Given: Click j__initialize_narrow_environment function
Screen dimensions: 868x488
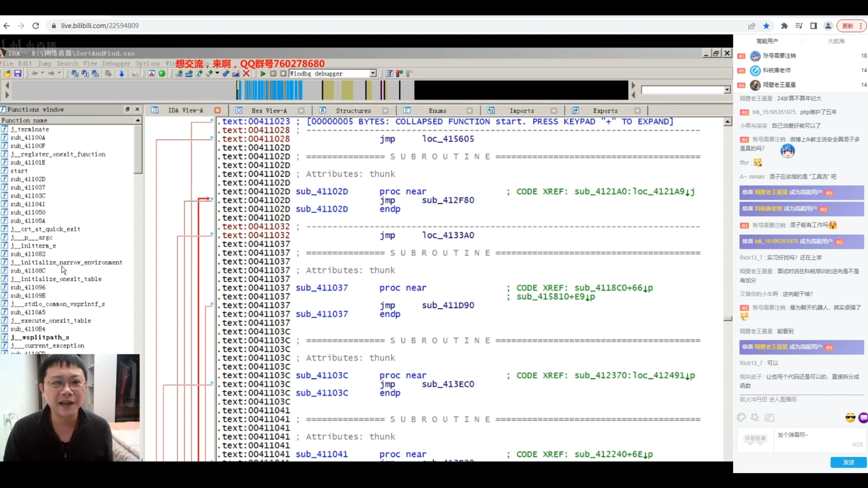Looking at the screenshot, I should pos(66,262).
